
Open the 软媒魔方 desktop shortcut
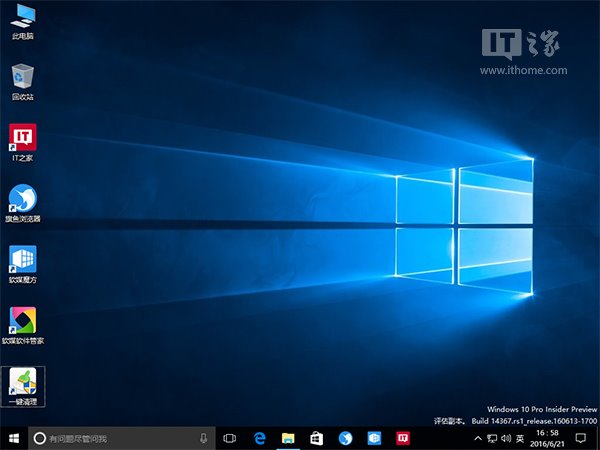22,260
